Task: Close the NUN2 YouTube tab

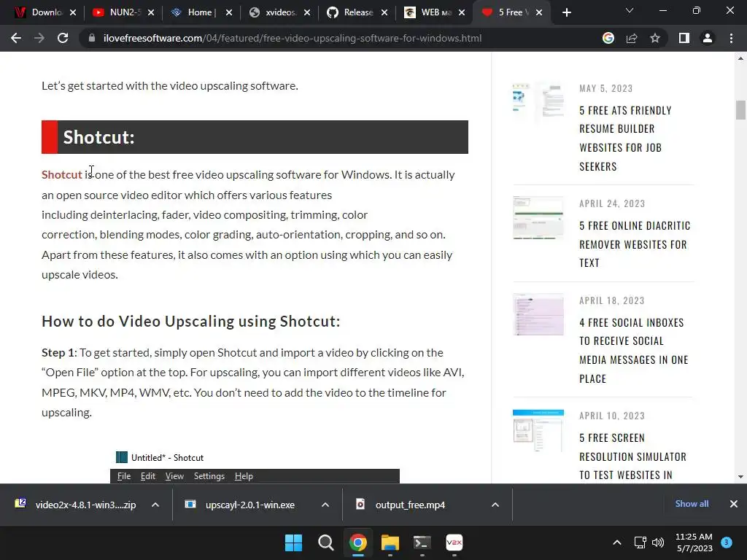Action: [151, 12]
